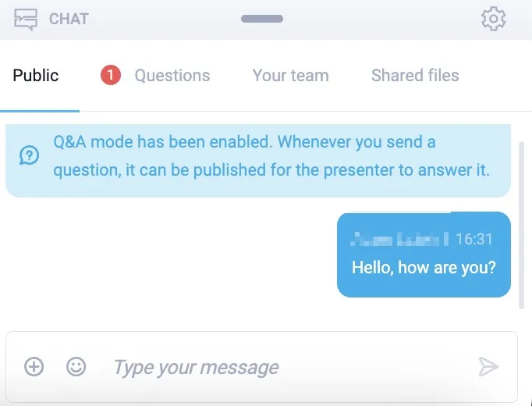This screenshot has width=532, height=406.
Task: Click the blurred sender name in bubble
Action: coord(399,239)
